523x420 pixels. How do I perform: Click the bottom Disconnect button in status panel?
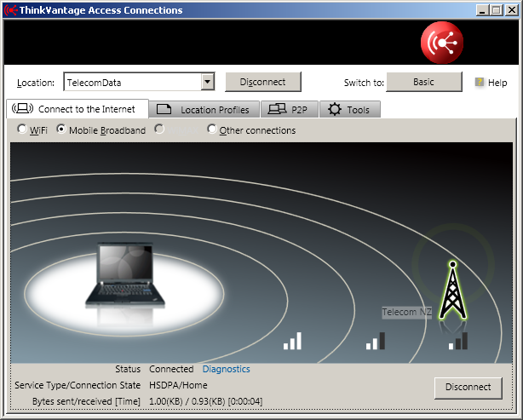468,388
